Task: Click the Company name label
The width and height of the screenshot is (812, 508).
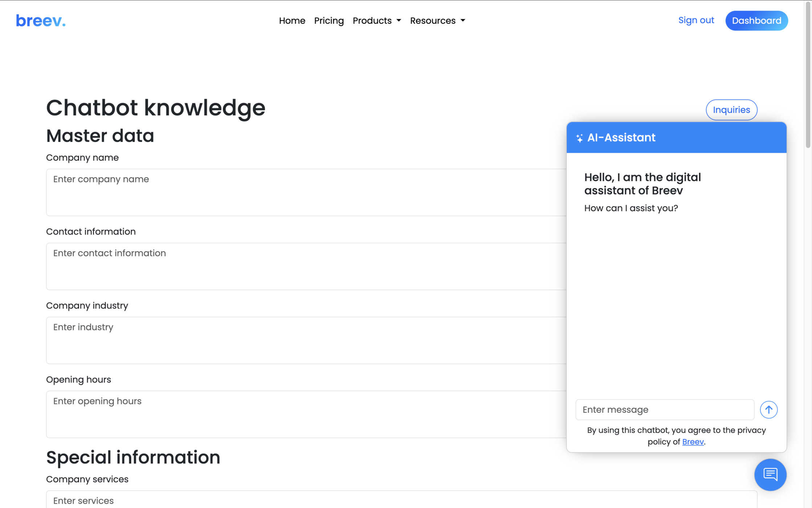Action: click(82, 157)
